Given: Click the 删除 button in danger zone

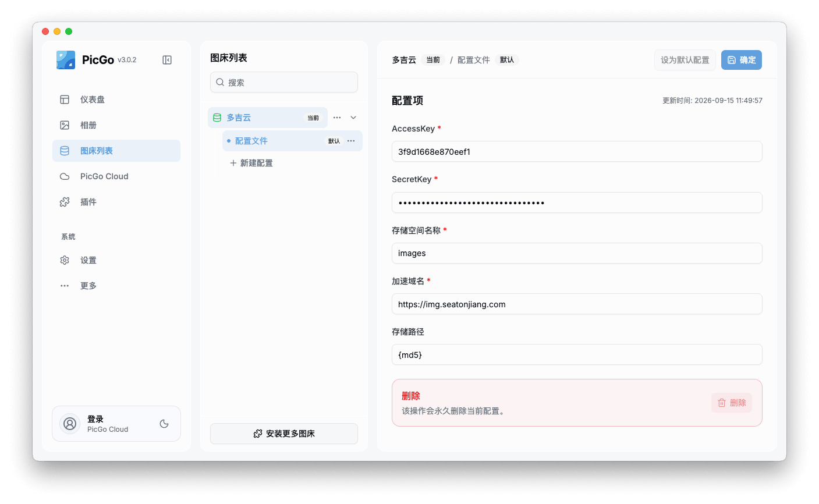Looking at the screenshot, I should 732,403.
